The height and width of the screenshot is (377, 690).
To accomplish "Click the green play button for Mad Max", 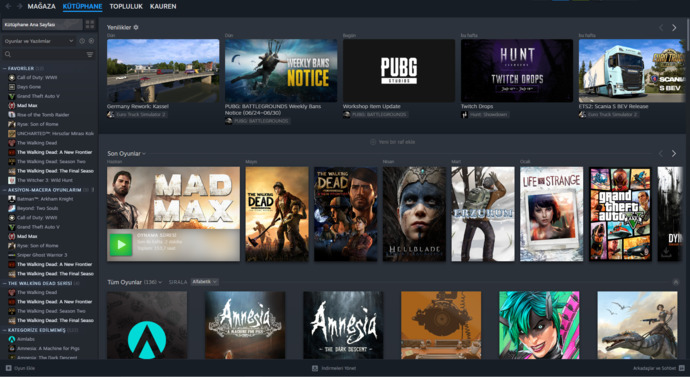I will pyautogui.click(x=121, y=245).
